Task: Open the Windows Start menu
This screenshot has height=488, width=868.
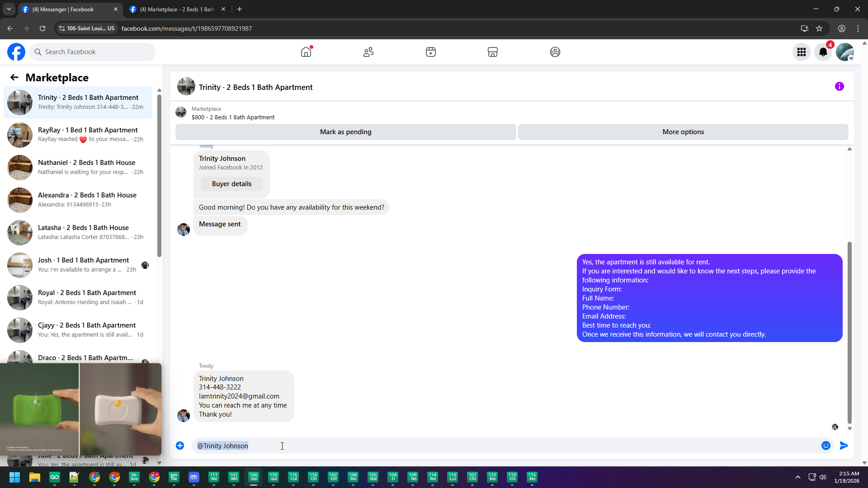Action: pyautogui.click(x=14, y=477)
